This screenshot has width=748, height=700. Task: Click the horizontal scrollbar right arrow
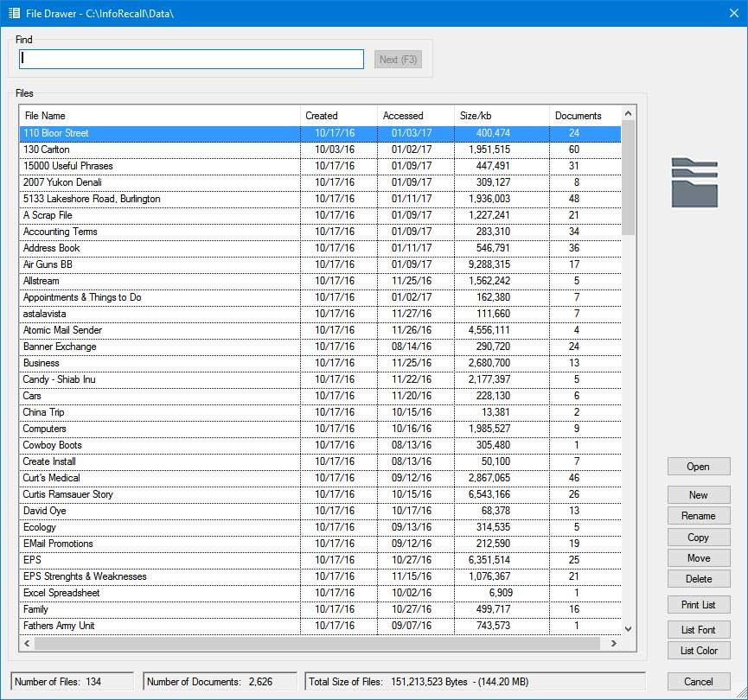(614, 643)
